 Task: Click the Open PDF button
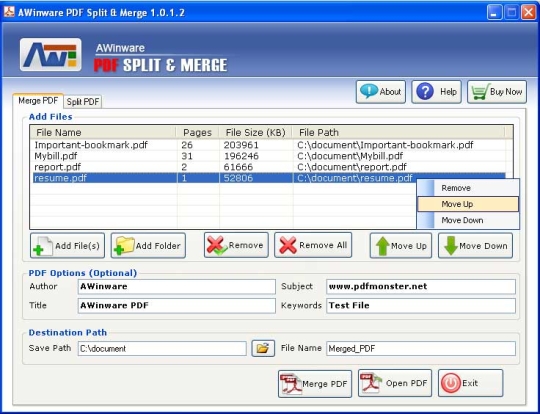(395, 383)
